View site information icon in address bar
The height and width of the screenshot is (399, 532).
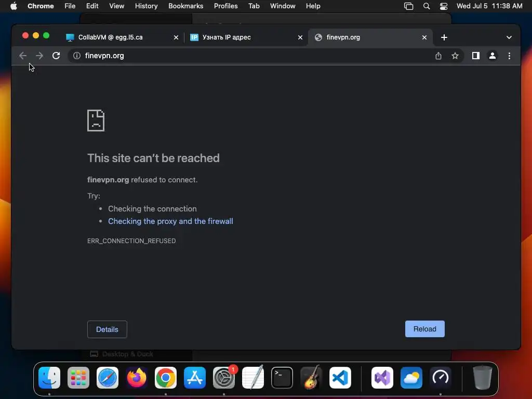(x=77, y=56)
